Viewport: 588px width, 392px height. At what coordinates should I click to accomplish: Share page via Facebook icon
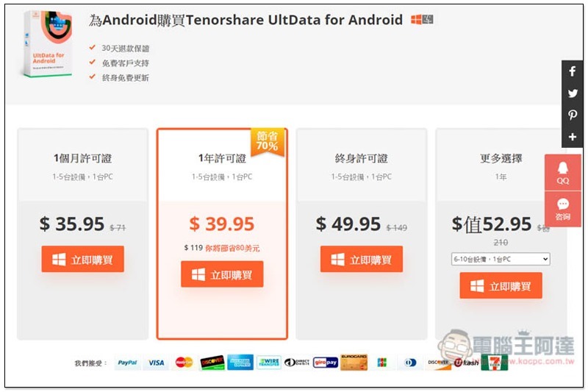[x=572, y=71]
